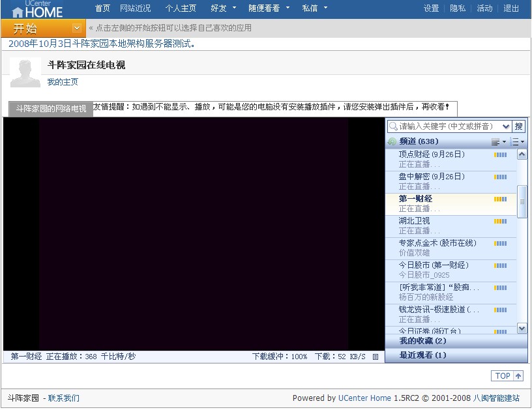This screenshot has height=410, width=532.
Task: Expand the 我的收藏 (2) section
Action: click(456, 341)
